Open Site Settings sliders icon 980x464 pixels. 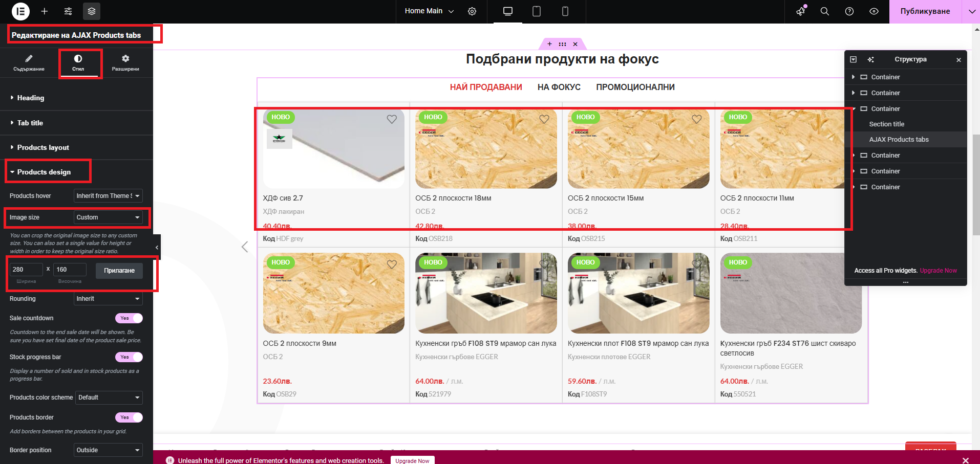click(x=68, y=11)
